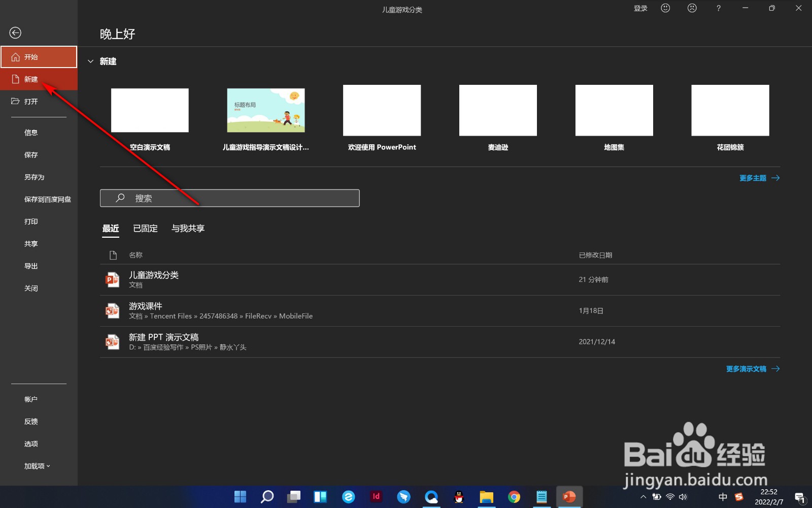This screenshot has height=508, width=812.
Task: Select the 花团锦簇 theme thumbnail
Action: 730,110
